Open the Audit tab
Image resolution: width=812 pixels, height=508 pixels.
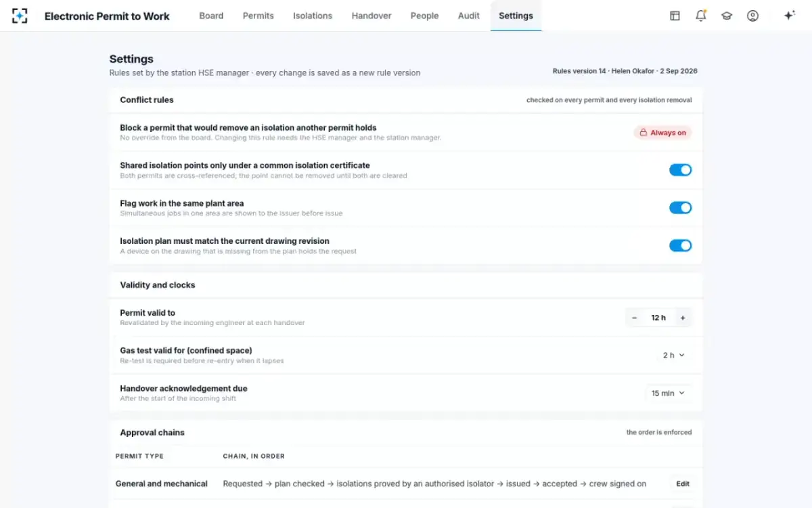pyautogui.click(x=469, y=16)
